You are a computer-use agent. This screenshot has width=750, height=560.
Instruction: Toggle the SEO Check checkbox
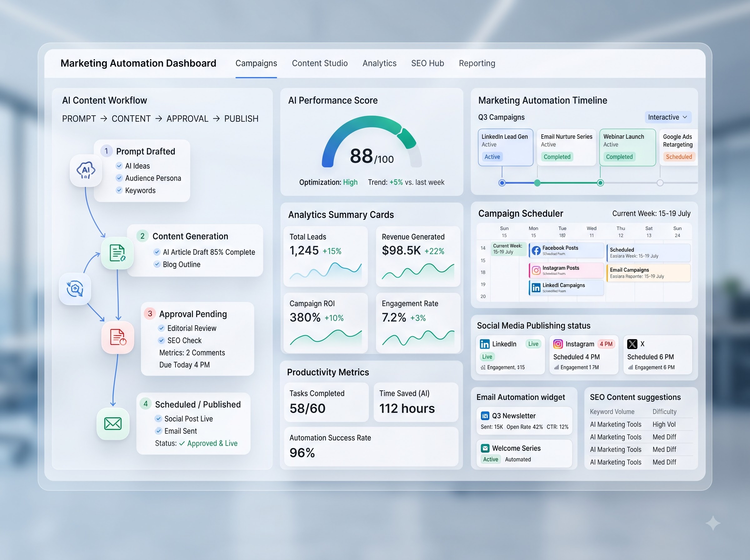pos(161,340)
